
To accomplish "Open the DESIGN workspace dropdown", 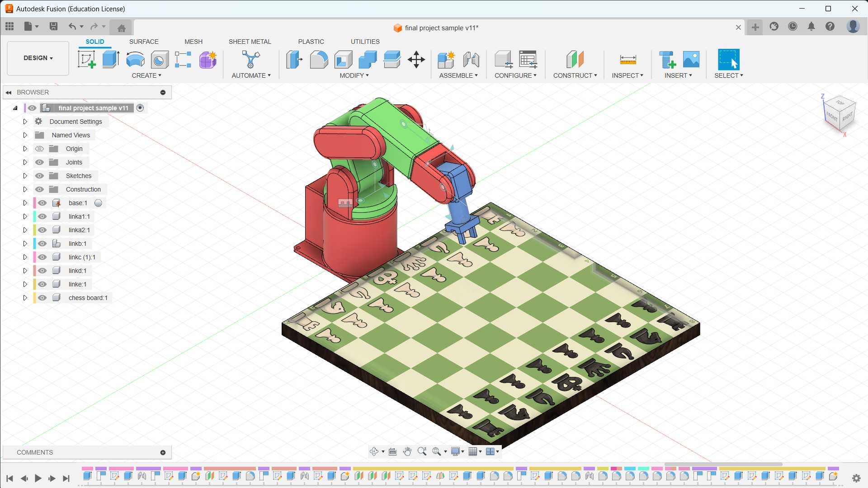I will click(x=38, y=58).
